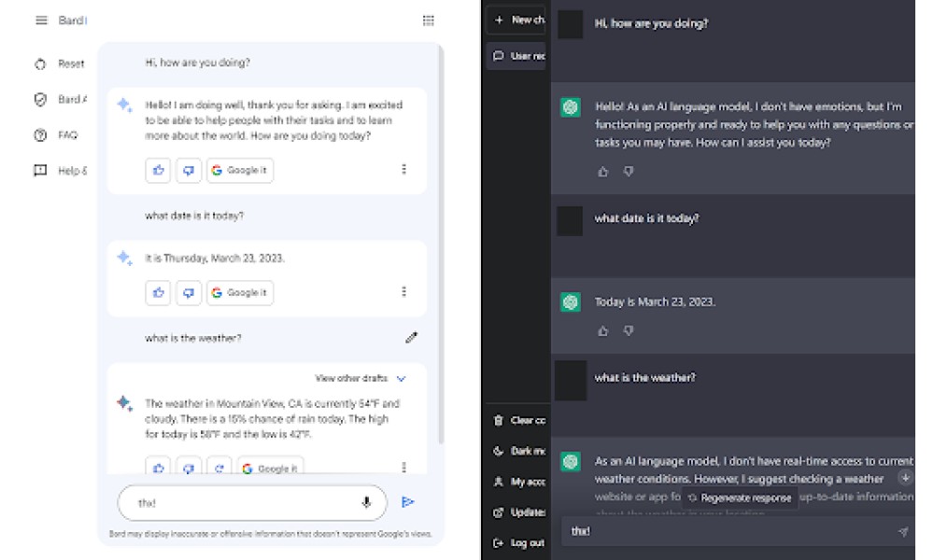Viewport: 934px width, 560px height.
Task: Click Reset chat in Bard sidebar
Action: pos(60,63)
